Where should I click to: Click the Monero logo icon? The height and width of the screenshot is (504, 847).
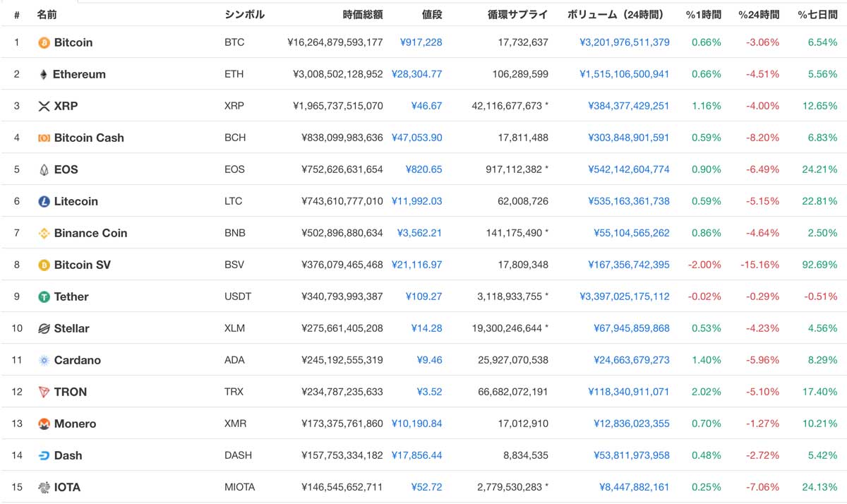point(44,424)
